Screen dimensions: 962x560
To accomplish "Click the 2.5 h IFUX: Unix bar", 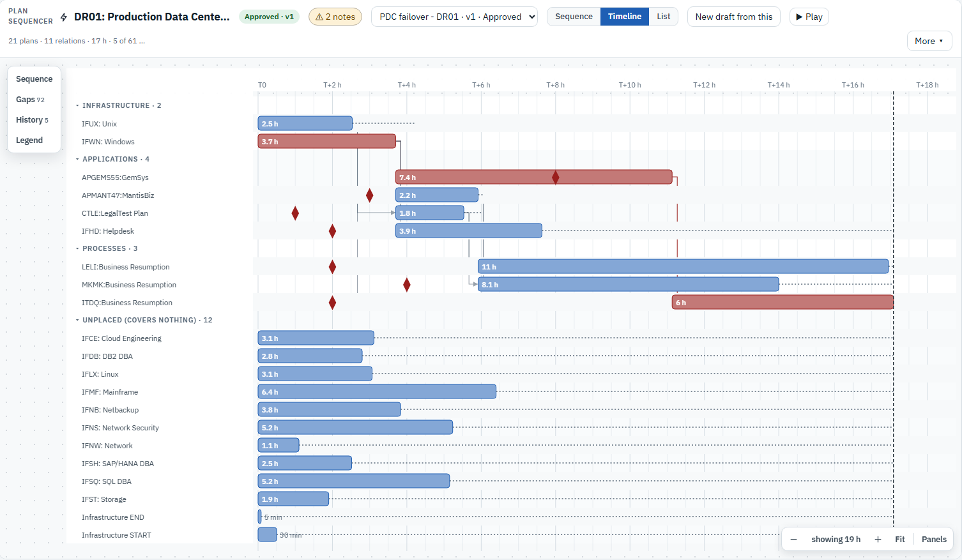I will point(305,123).
